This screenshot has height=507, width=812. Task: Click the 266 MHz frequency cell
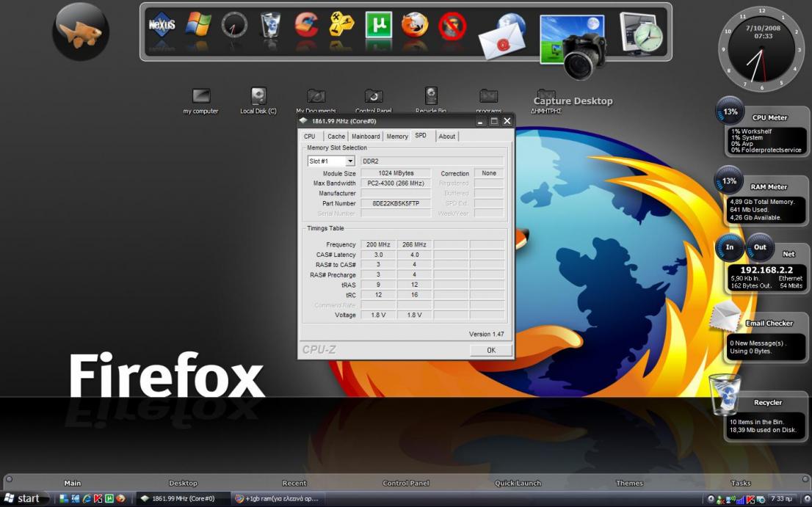tap(414, 244)
